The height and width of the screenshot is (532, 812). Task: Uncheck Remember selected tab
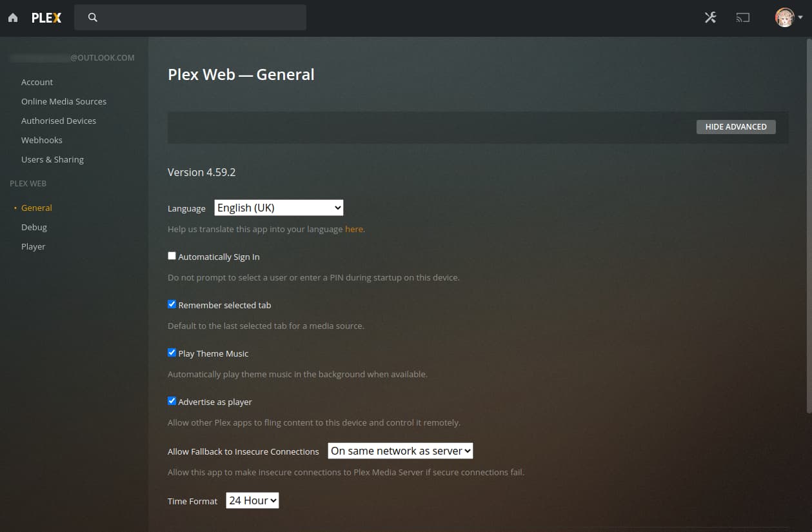pos(172,304)
